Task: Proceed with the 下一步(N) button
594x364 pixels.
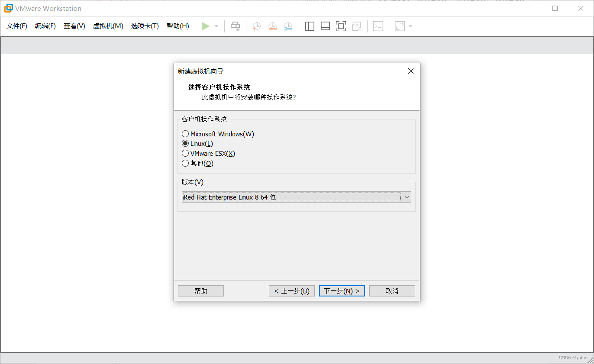Action: pos(342,291)
